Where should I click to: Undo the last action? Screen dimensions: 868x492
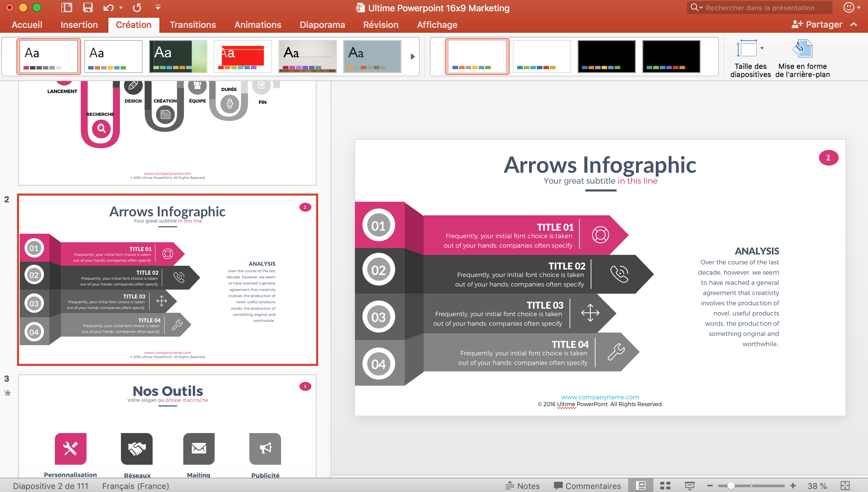pos(109,7)
